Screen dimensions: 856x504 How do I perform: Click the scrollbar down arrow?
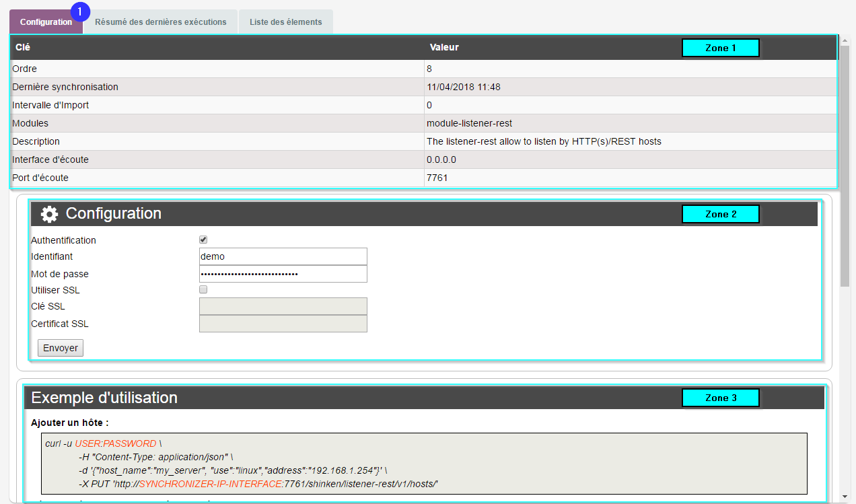coord(845,497)
